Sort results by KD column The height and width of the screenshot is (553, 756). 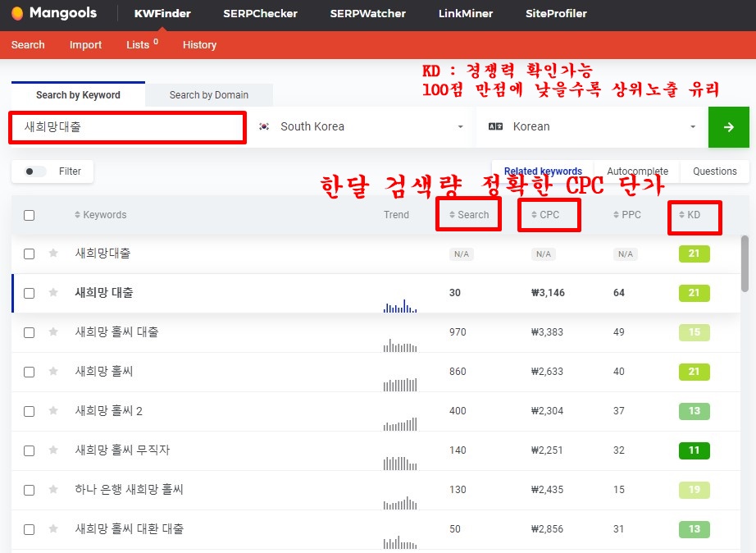690,215
